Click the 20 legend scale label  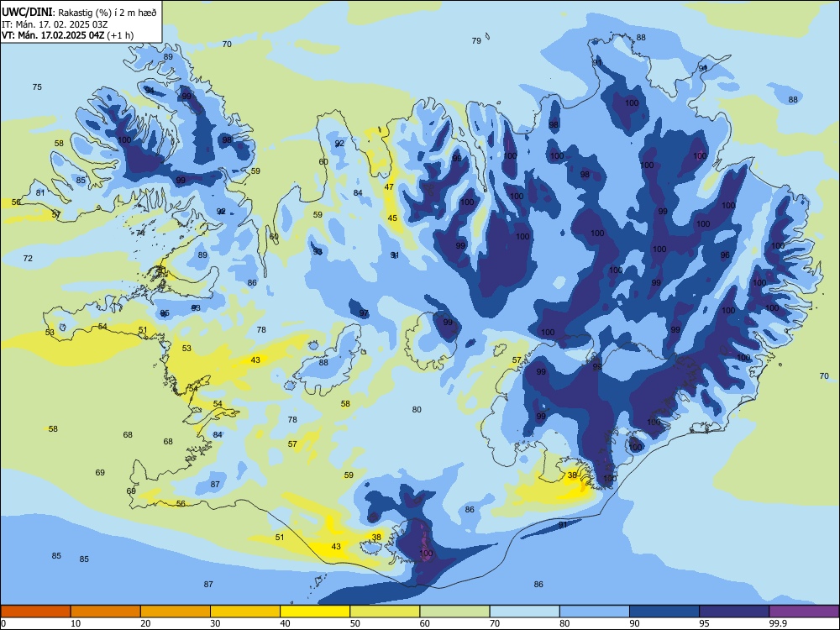(145, 623)
